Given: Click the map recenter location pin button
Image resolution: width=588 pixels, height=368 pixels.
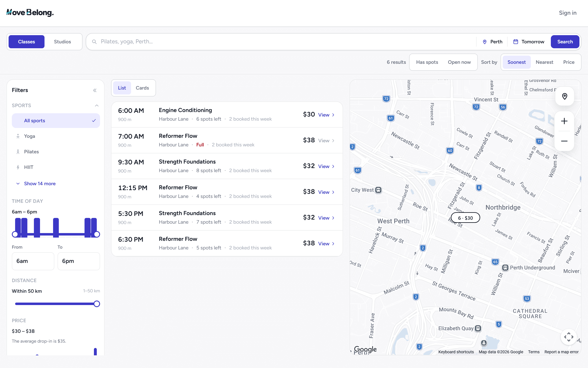Looking at the screenshot, I should tap(565, 96).
